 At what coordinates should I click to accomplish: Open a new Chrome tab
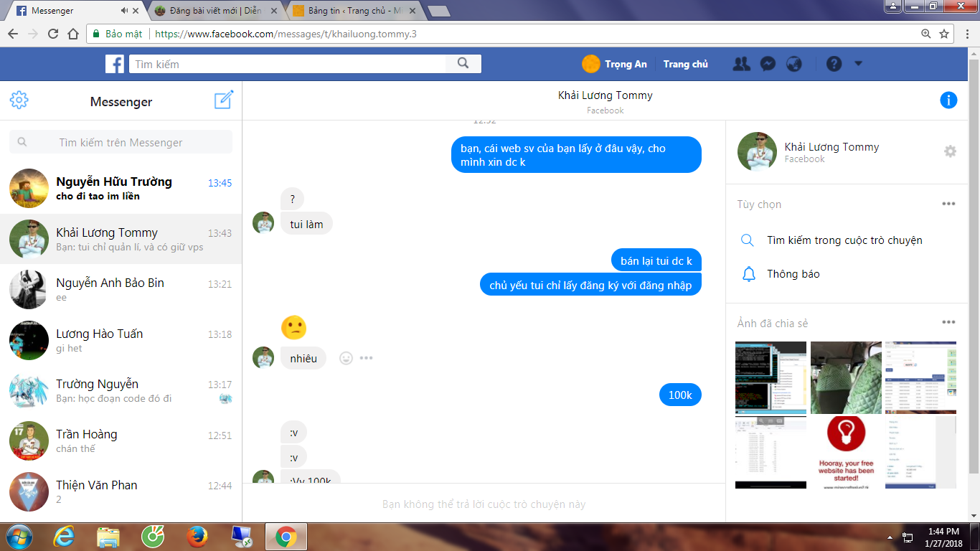coord(439,11)
